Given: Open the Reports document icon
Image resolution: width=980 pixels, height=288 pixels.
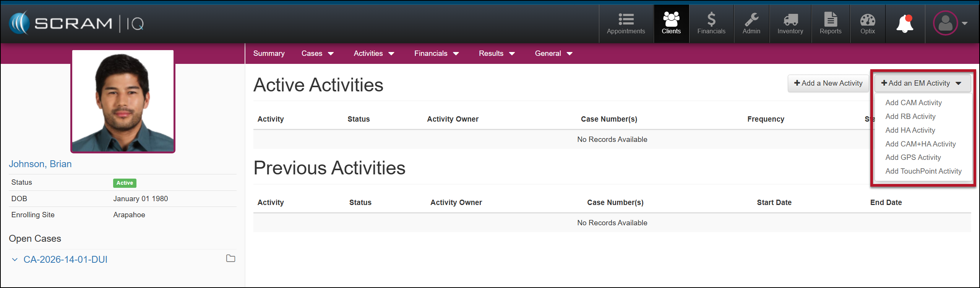Looking at the screenshot, I should [830, 19].
